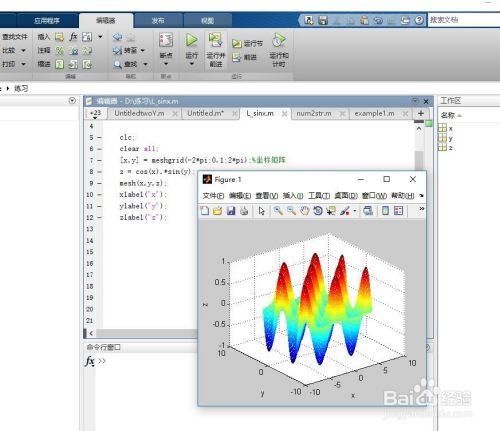Select variable z in workspace

coord(446,147)
